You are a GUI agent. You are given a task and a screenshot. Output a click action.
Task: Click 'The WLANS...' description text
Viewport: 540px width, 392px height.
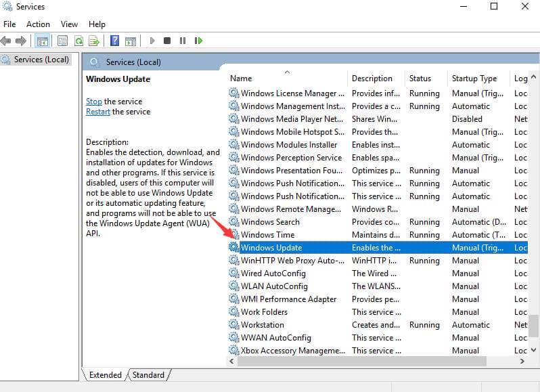pos(376,286)
